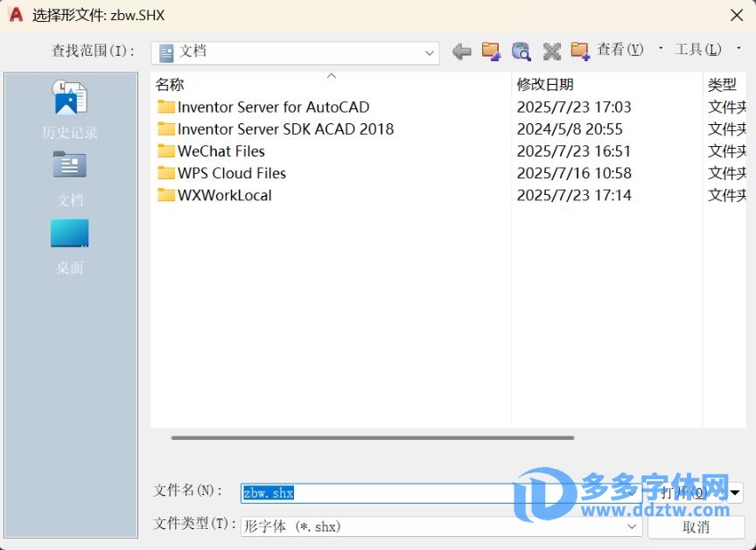Click the Search the Web icon
The image size is (756, 550).
tap(521, 52)
